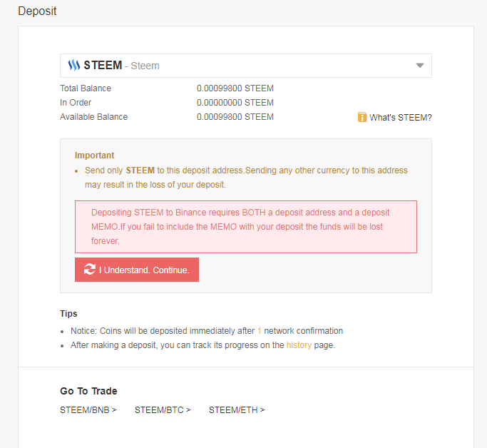Click the '1' network confirmation number

point(259,331)
